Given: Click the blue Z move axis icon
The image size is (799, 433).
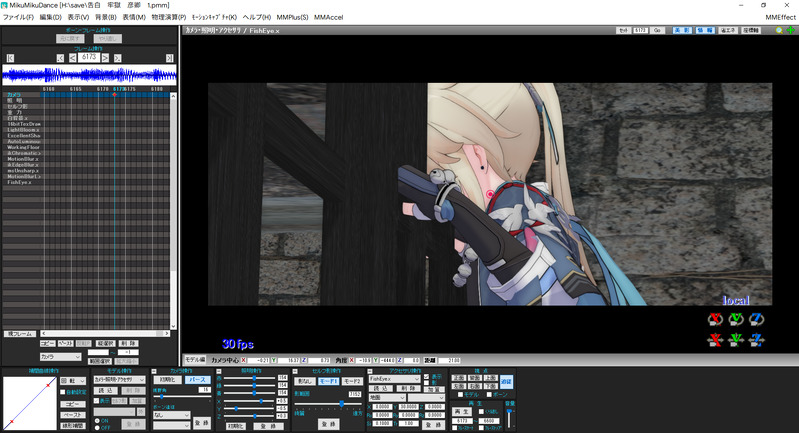Looking at the screenshot, I should 756,339.
